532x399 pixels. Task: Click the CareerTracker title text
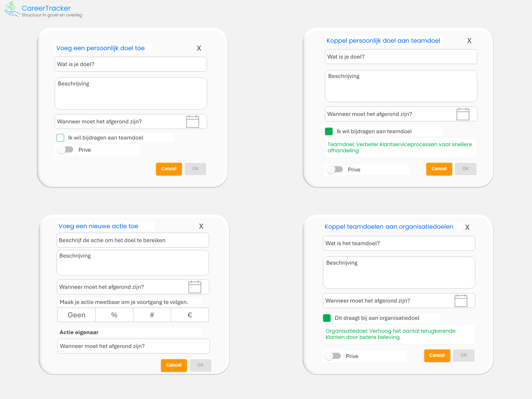point(46,8)
